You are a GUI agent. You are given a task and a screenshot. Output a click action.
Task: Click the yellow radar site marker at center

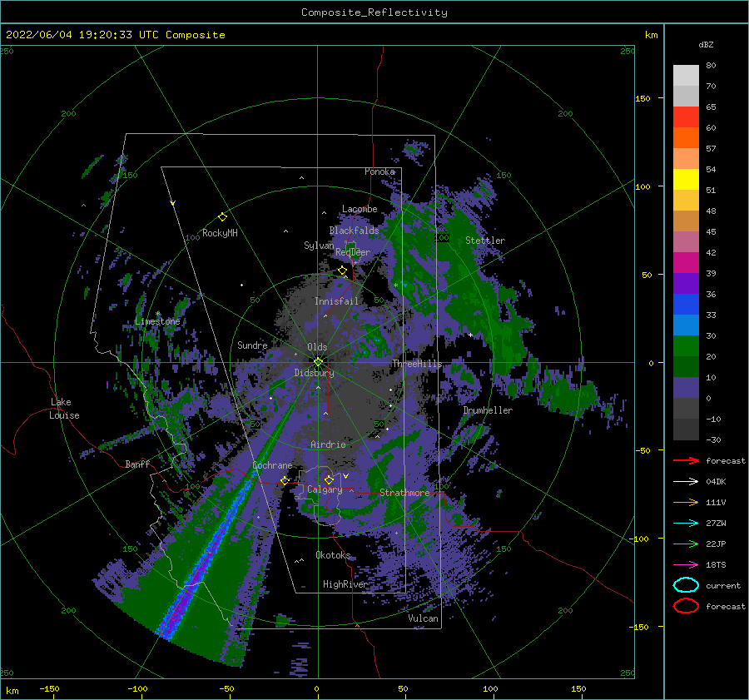[318, 362]
